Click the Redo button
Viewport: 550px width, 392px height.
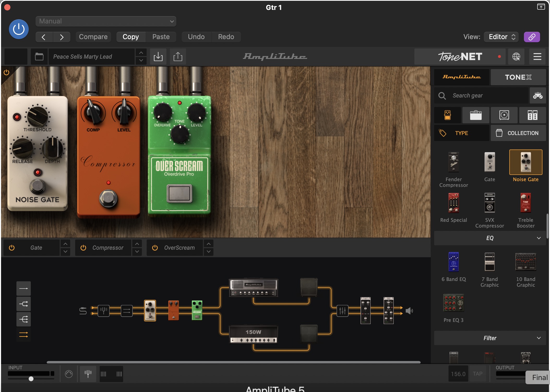coord(226,37)
